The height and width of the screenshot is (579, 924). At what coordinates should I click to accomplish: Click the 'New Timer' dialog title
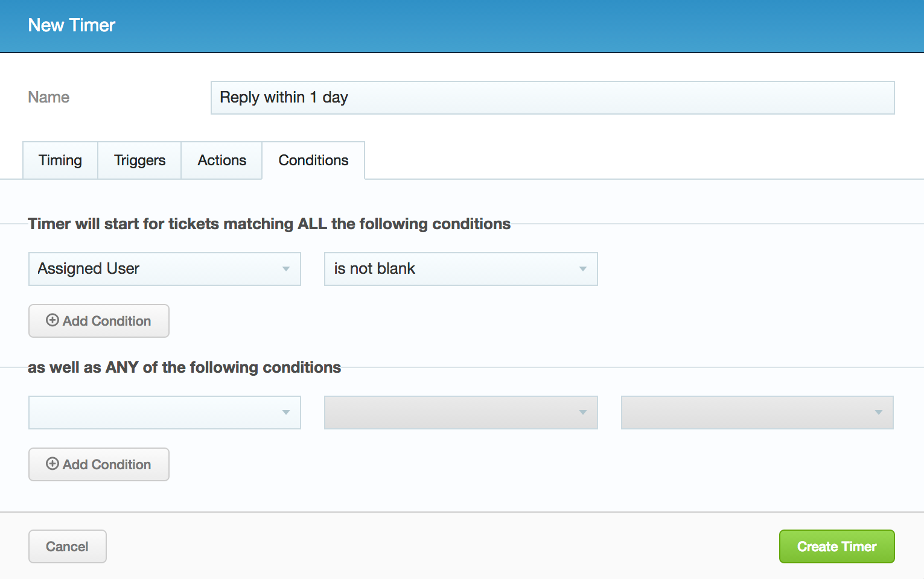pyautogui.click(x=71, y=25)
